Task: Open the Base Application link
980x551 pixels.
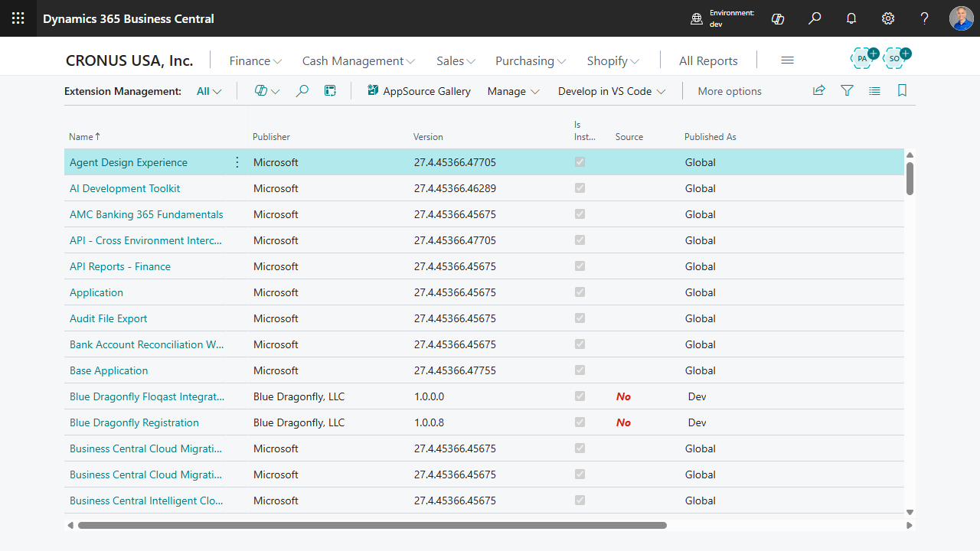Action: (109, 370)
